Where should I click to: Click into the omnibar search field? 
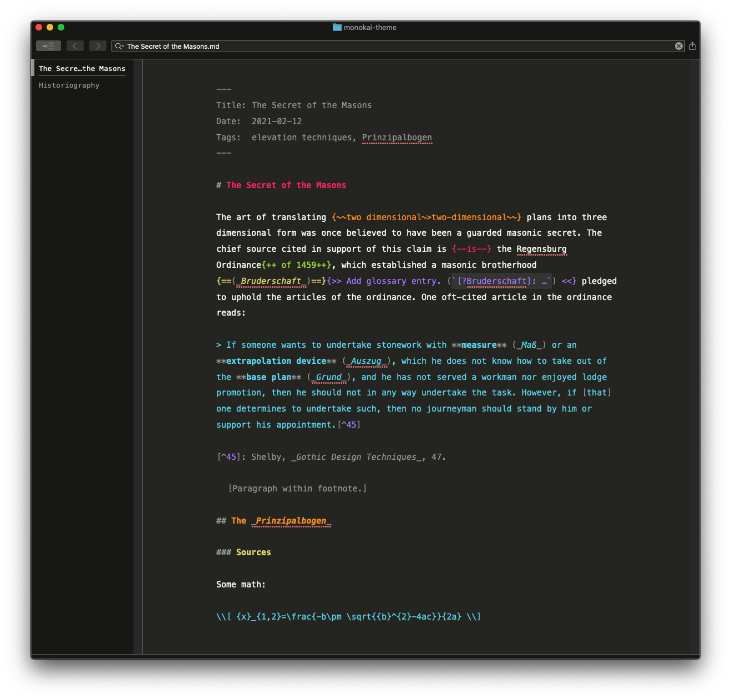pos(388,46)
